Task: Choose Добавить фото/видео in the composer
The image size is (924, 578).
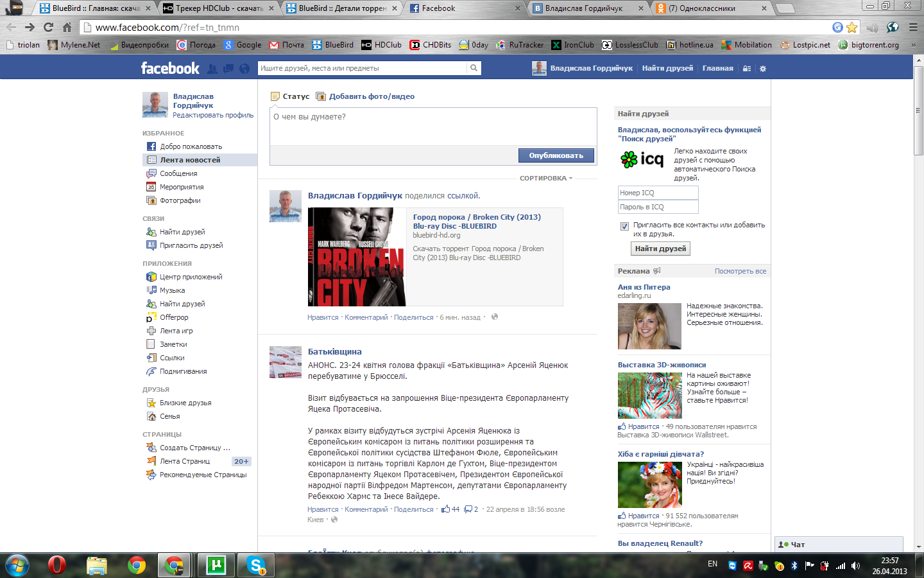Action: point(365,96)
